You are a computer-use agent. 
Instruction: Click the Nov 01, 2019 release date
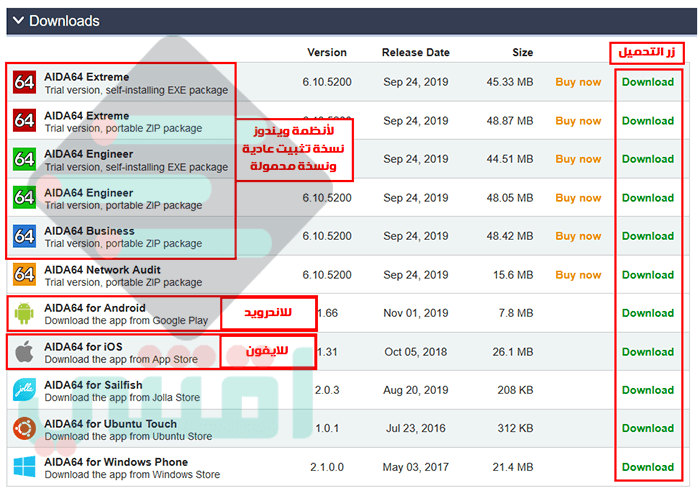pyautogui.click(x=416, y=313)
